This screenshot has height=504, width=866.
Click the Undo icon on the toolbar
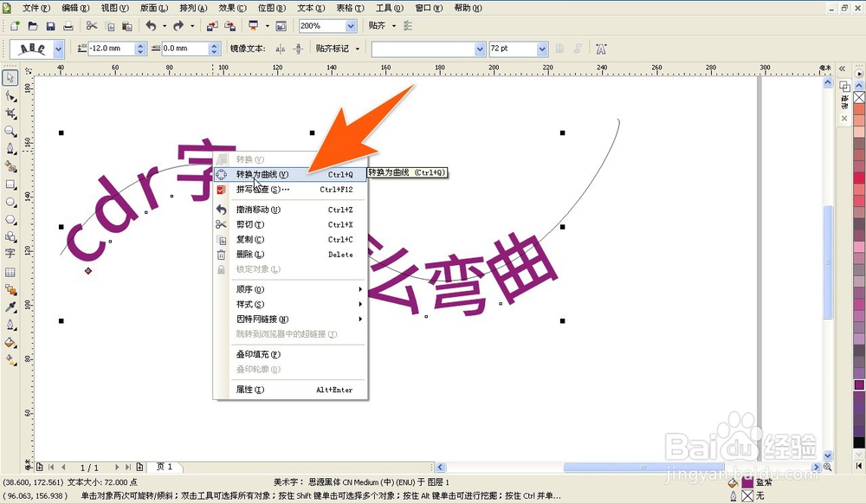(x=150, y=26)
